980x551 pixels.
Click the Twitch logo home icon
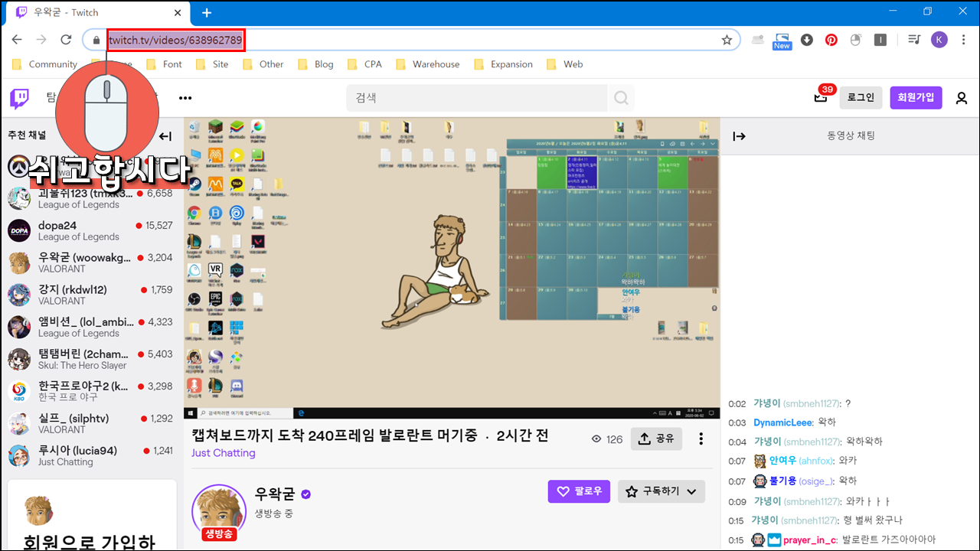click(19, 98)
